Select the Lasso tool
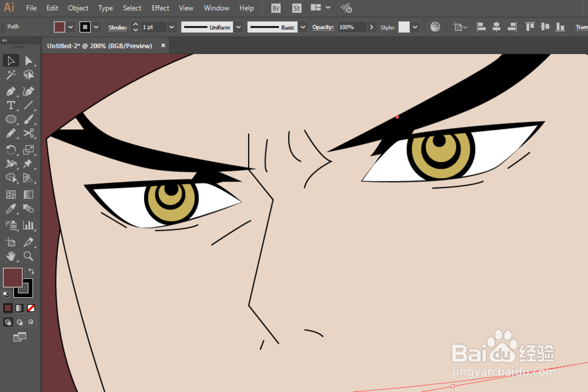 (x=28, y=75)
